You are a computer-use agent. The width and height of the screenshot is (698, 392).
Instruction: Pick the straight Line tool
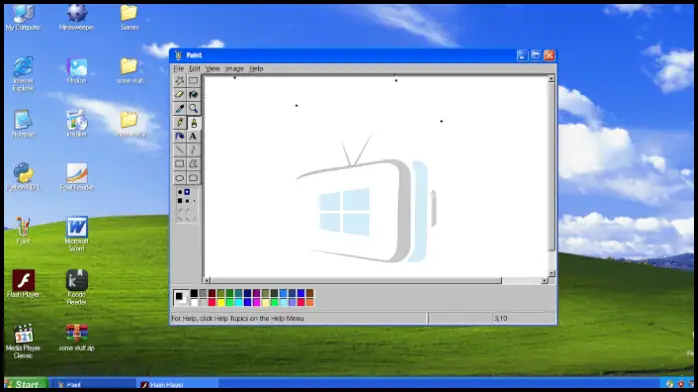coord(179,150)
